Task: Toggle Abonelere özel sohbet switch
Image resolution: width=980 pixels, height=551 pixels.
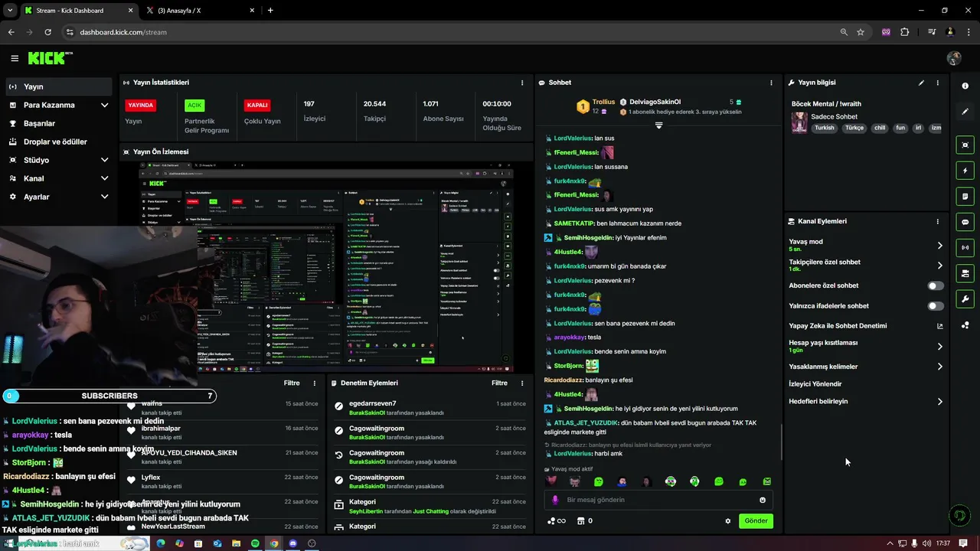Action: click(x=935, y=285)
